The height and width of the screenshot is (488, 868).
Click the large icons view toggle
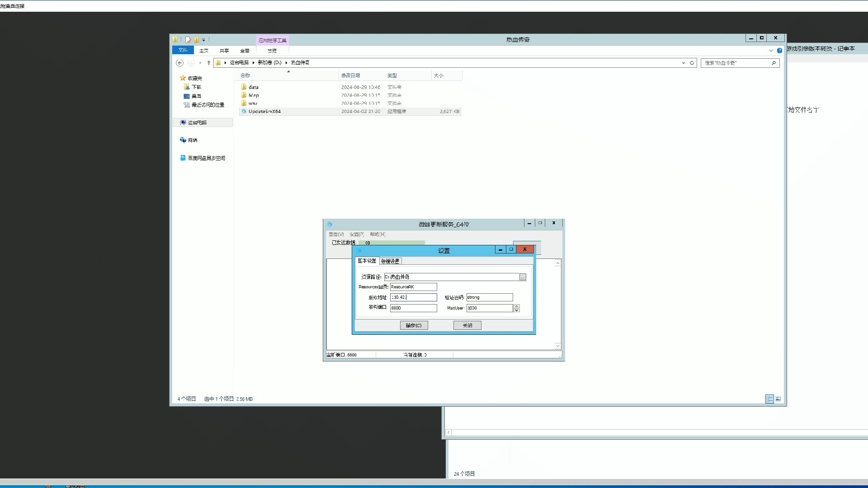coord(778,399)
